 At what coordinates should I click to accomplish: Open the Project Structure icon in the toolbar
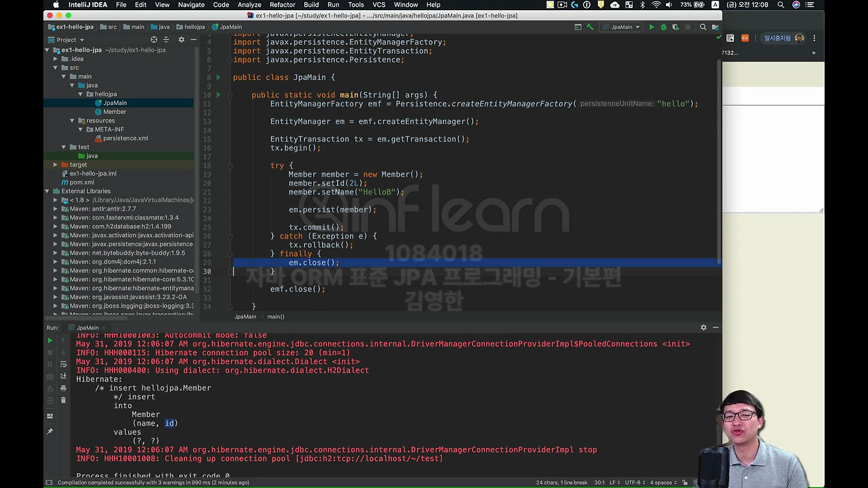click(714, 27)
